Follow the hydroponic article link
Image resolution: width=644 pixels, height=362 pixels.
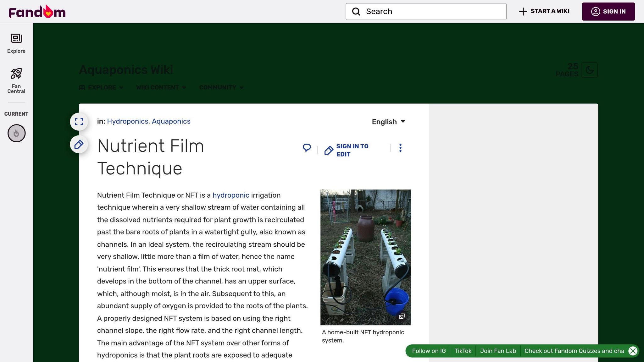click(231, 195)
